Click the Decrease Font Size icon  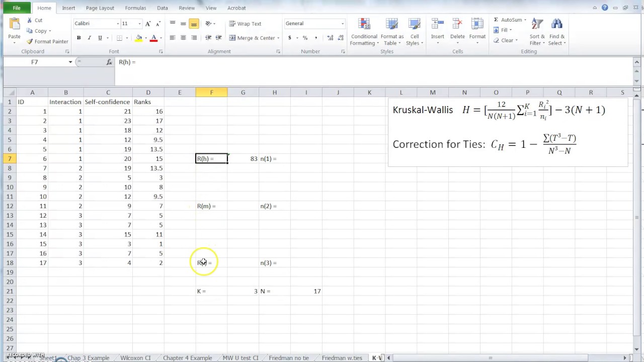157,24
